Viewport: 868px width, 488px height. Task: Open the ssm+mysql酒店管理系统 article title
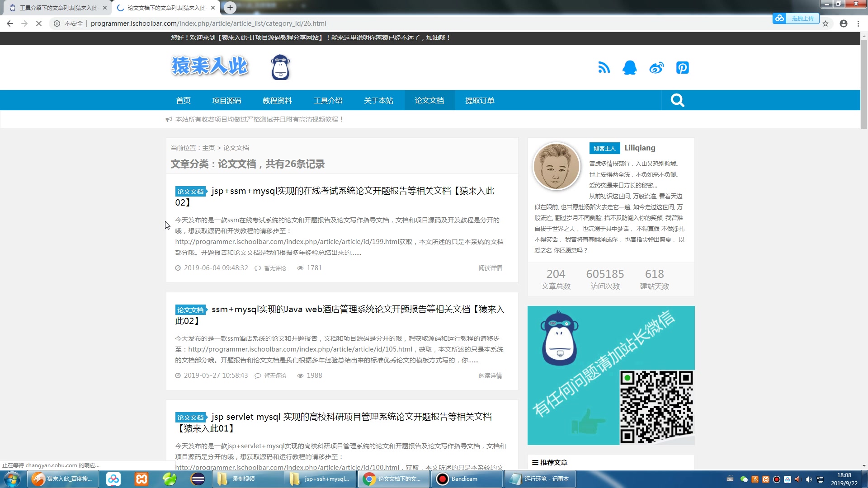coord(357,309)
